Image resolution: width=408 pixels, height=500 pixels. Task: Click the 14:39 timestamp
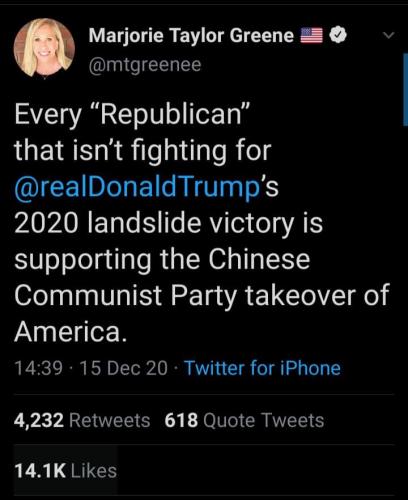(x=38, y=368)
